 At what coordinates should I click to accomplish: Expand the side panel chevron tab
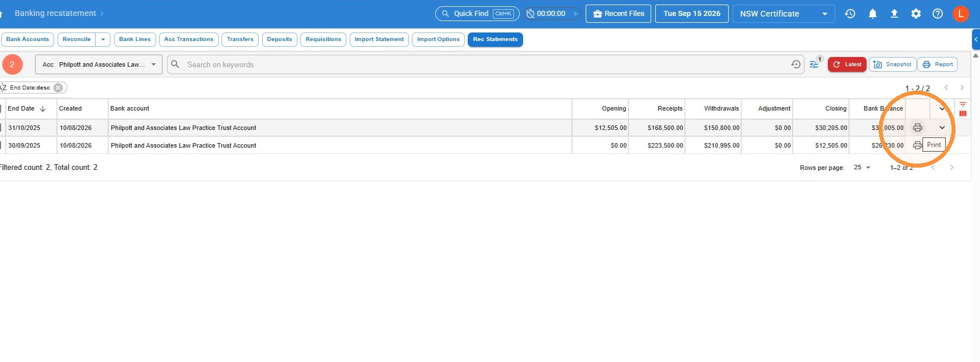(x=976, y=39)
